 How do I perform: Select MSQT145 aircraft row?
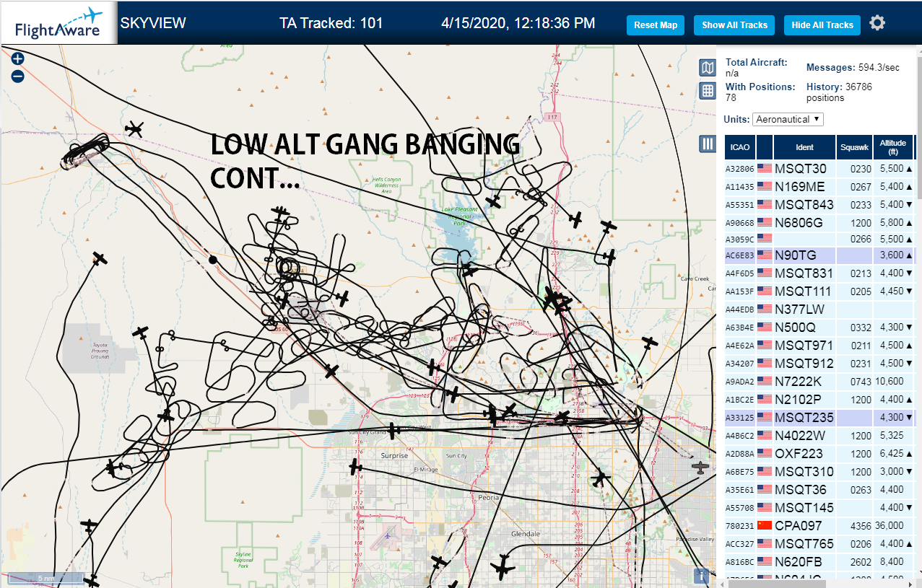click(820, 507)
